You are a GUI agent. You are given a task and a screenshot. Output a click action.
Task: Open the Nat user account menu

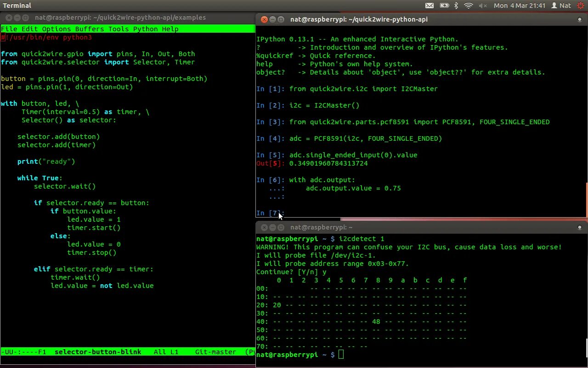point(561,6)
